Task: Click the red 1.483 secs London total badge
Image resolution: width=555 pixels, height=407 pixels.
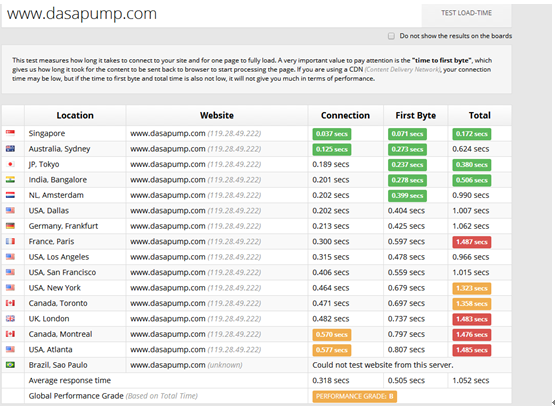Action: (x=471, y=319)
